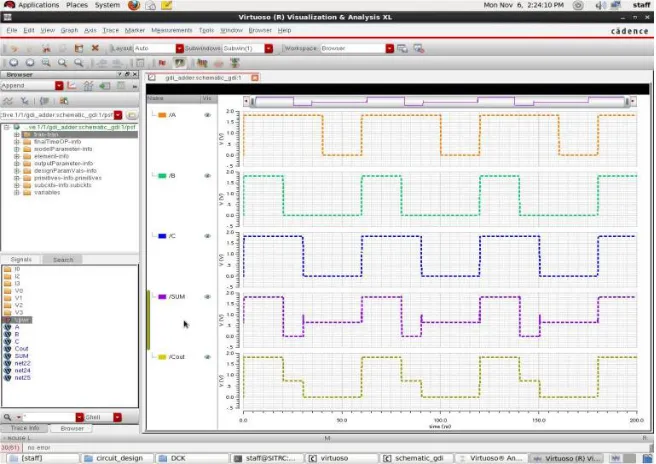The image size is (656, 464).
Task: Expand the finalTimeOP-info folder
Action: [x=17, y=142]
